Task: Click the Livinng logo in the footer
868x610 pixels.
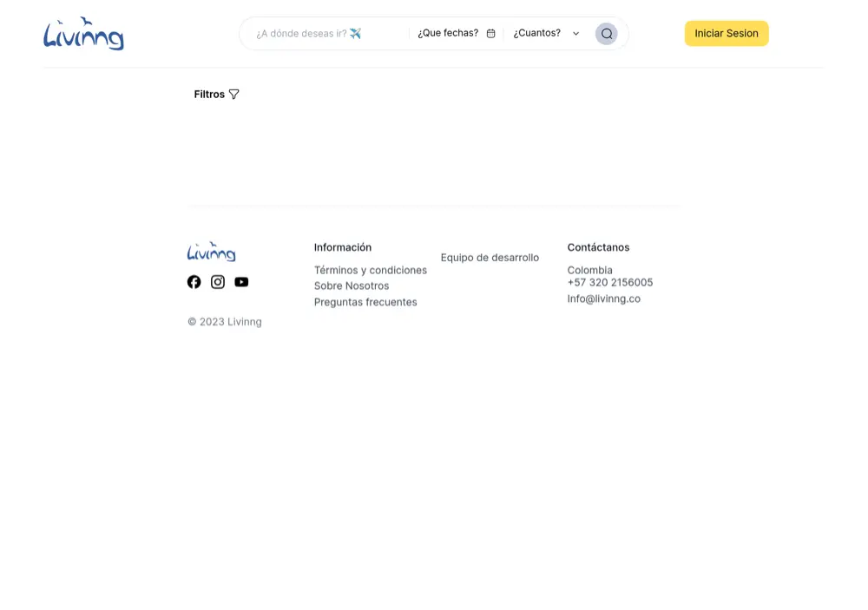Action: pyautogui.click(x=212, y=252)
